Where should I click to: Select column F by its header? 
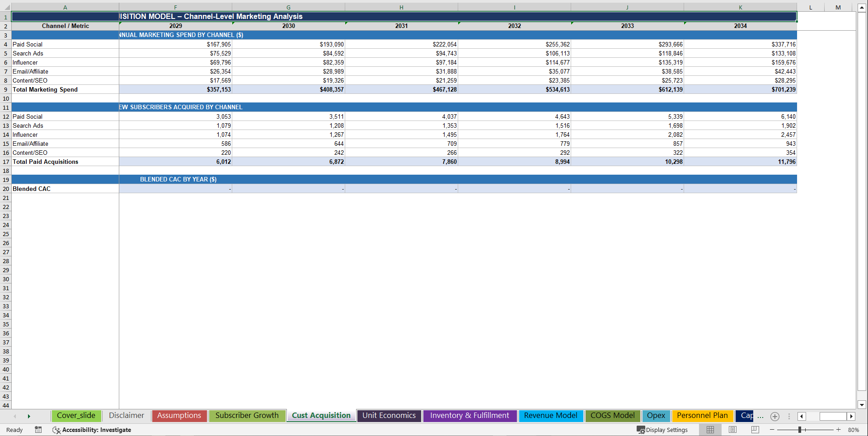click(175, 7)
